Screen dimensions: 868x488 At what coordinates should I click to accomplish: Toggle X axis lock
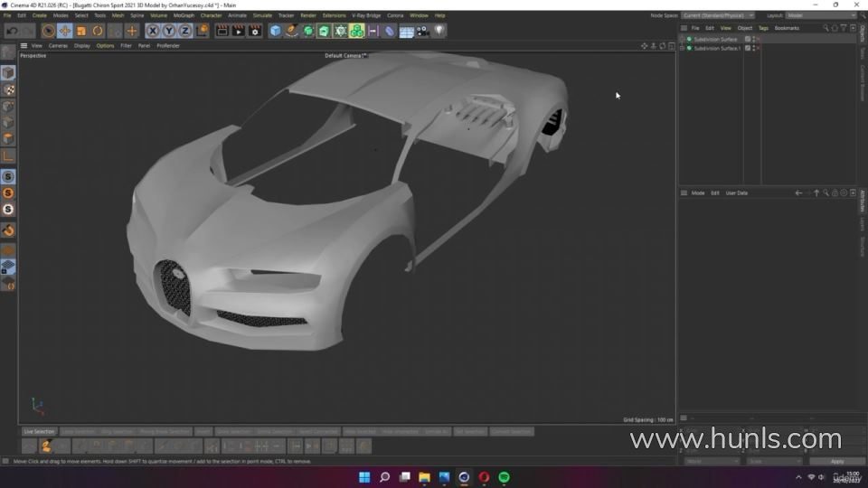tap(153, 31)
